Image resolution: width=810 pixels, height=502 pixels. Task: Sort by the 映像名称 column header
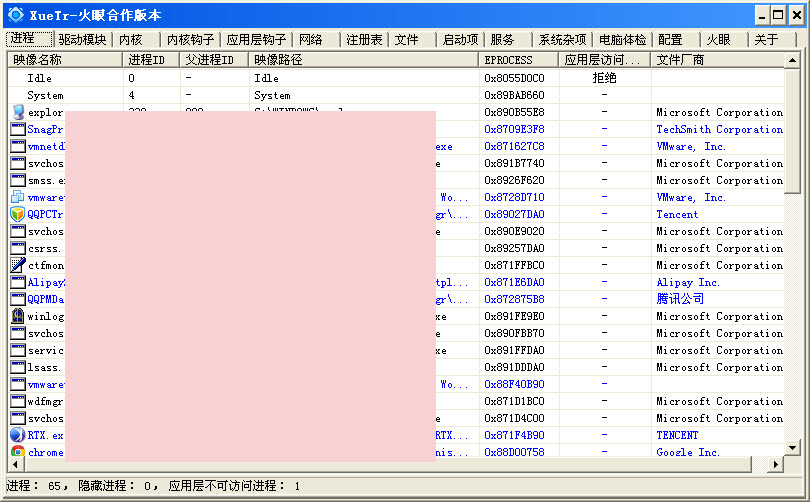[65, 60]
